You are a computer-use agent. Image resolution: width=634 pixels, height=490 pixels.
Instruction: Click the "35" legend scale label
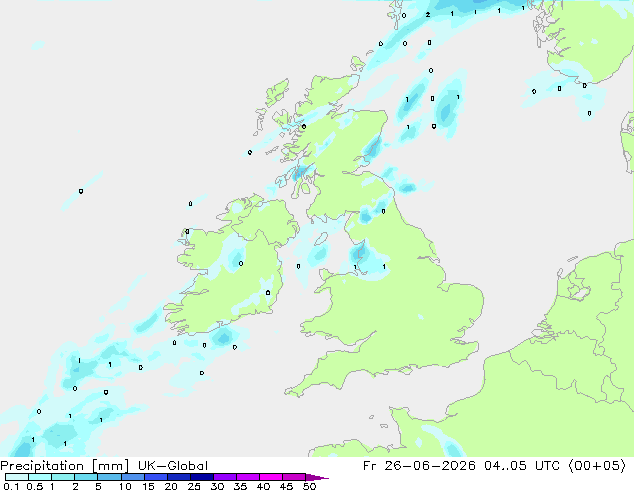(240, 486)
